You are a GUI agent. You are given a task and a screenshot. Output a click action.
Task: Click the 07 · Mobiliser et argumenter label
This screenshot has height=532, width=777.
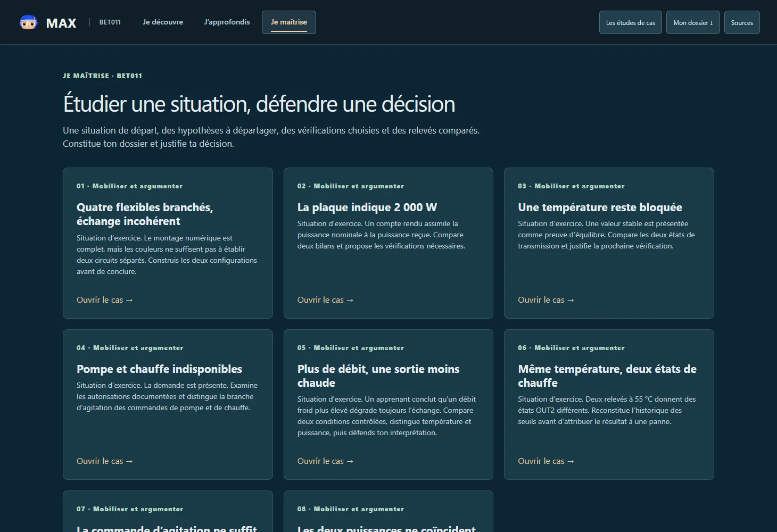[x=130, y=509]
